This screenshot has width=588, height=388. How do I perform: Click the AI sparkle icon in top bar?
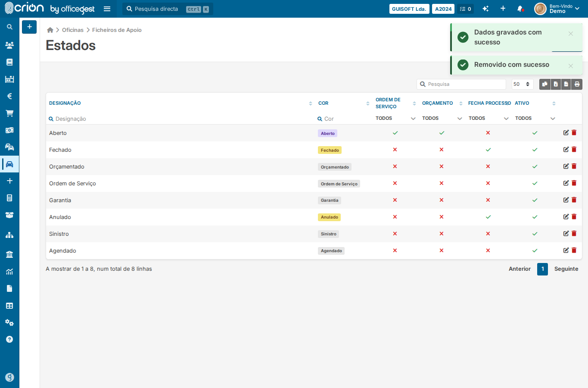pos(485,9)
